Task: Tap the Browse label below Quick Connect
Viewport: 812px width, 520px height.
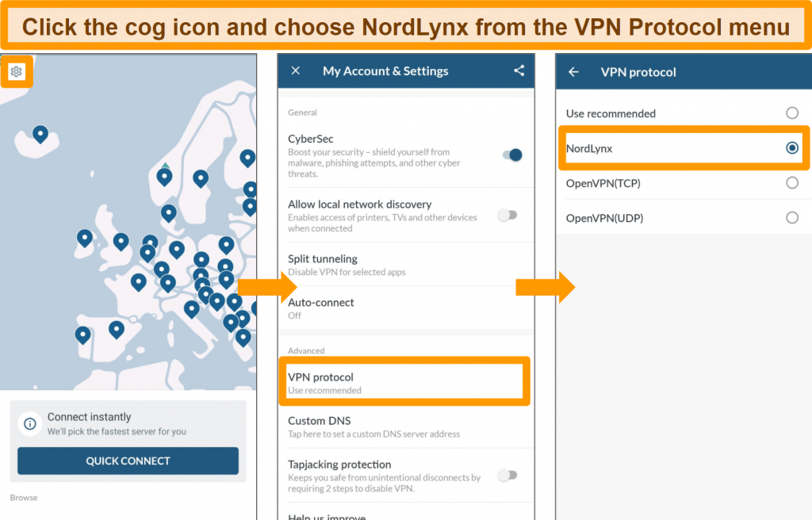Action: (24, 498)
